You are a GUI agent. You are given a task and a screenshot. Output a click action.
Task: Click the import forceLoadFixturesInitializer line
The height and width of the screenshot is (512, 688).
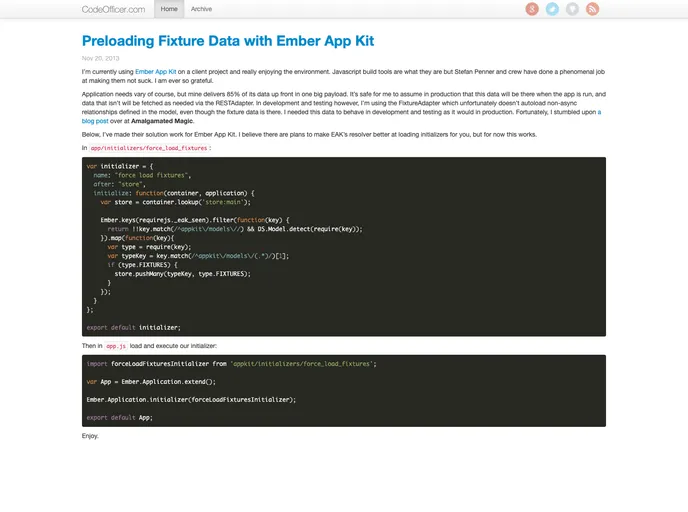coord(231,364)
